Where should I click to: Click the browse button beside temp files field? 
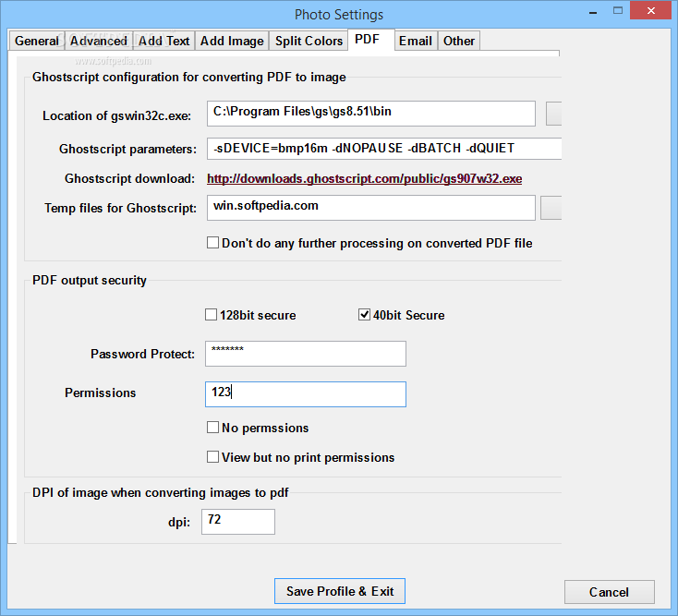pos(551,208)
